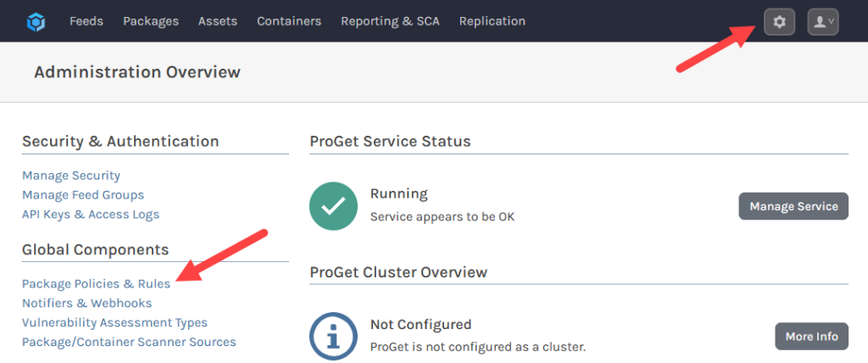Open the Feeds menu
This screenshot has width=868, height=363.
[86, 21]
